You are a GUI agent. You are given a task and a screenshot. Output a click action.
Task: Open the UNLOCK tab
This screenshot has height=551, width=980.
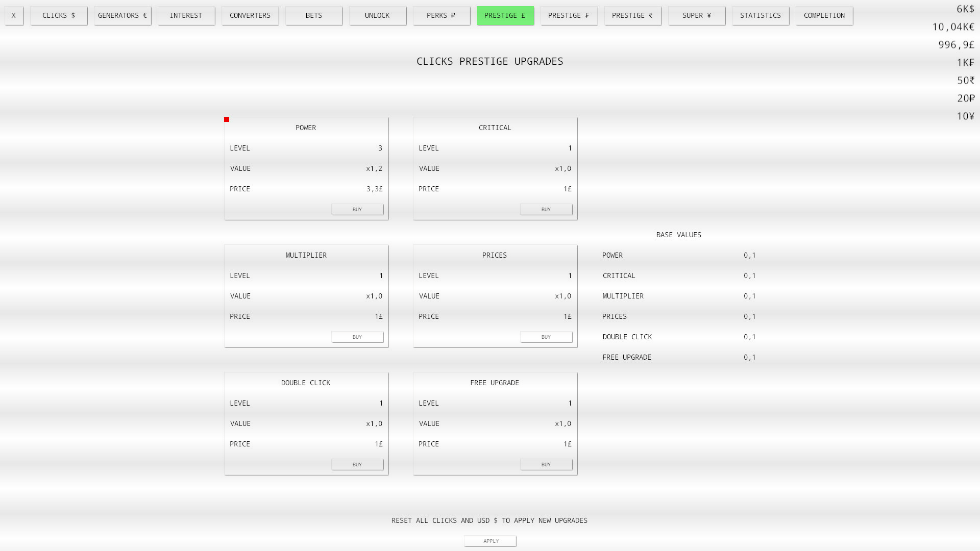378,15
